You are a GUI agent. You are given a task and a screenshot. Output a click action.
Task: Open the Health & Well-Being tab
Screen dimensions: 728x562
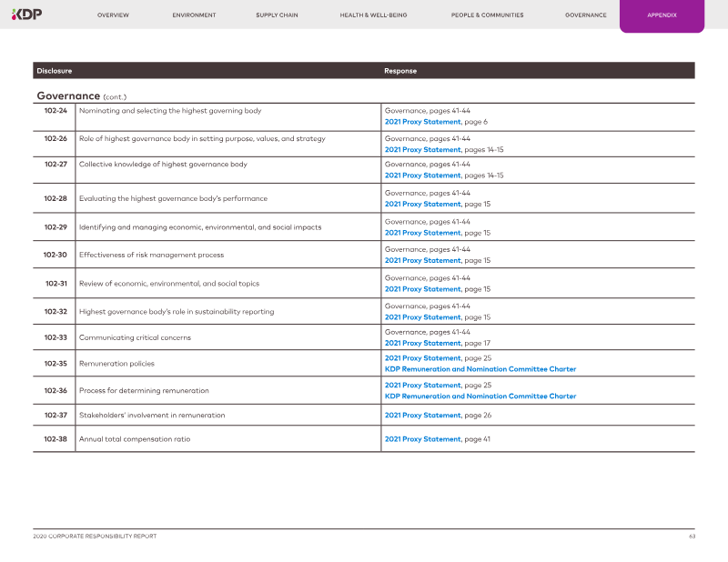[x=373, y=15]
